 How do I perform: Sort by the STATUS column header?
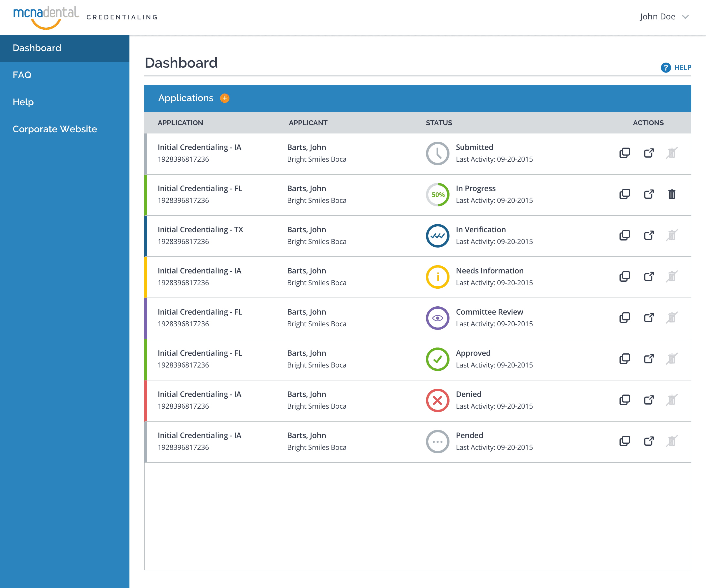[439, 123]
